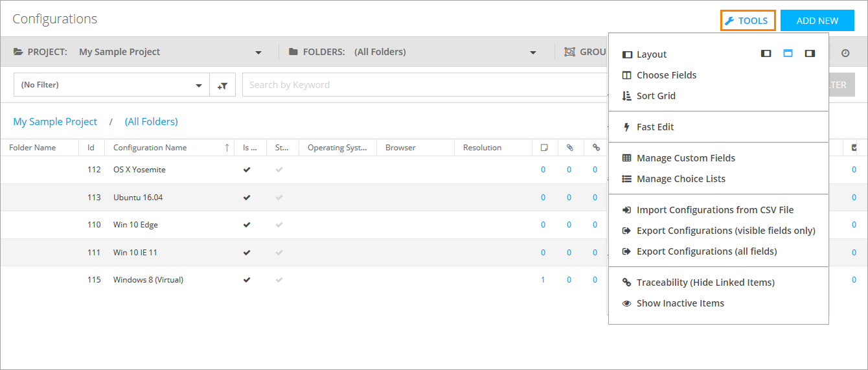
Task: Click the ADD NEW button
Action: [x=817, y=21]
